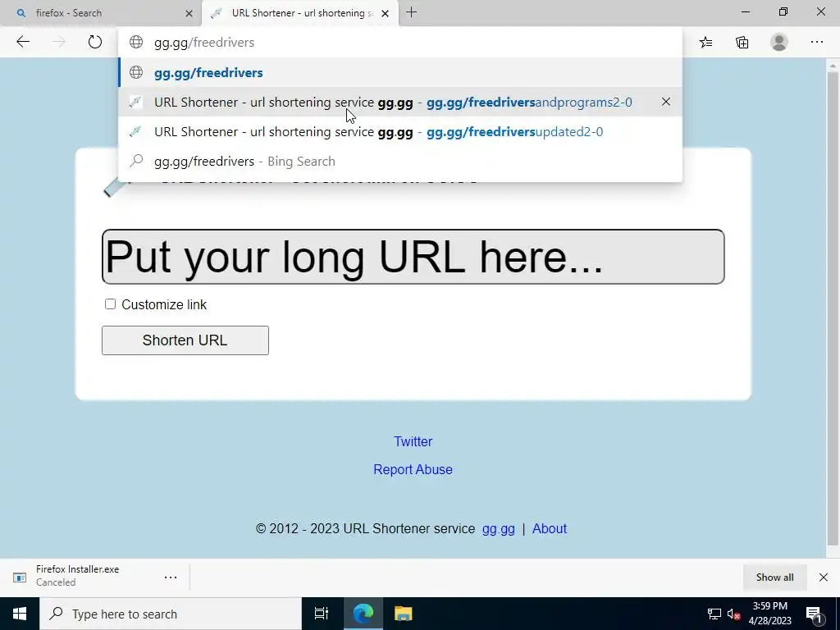Click the 'Put your long URL here' field
This screenshot has height=630, width=840.
413,257
